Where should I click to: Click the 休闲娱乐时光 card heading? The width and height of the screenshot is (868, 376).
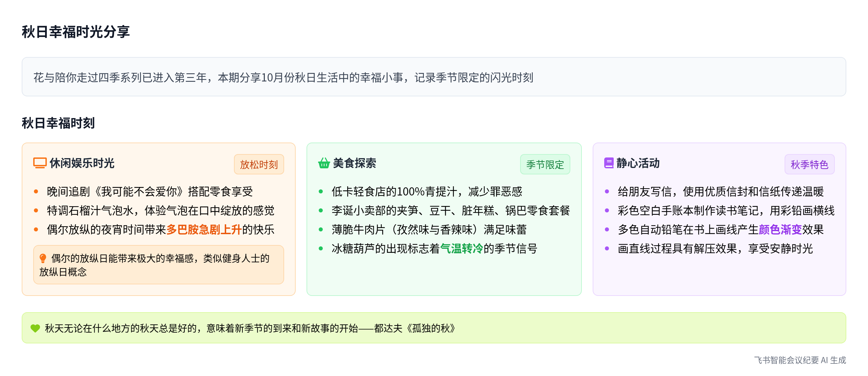(82, 163)
